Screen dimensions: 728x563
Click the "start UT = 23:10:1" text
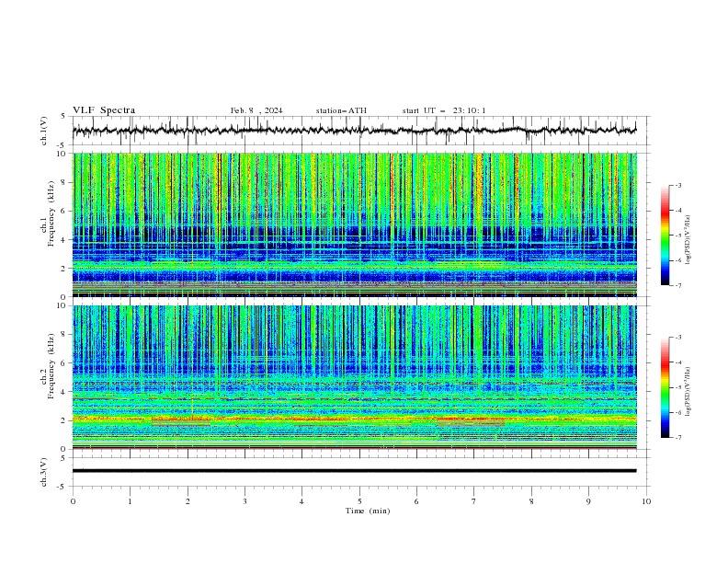(444, 110)
